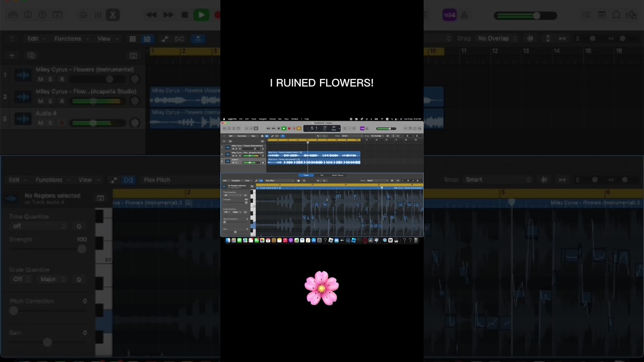Click Stop in small center Logic window

tap(279, 128)
